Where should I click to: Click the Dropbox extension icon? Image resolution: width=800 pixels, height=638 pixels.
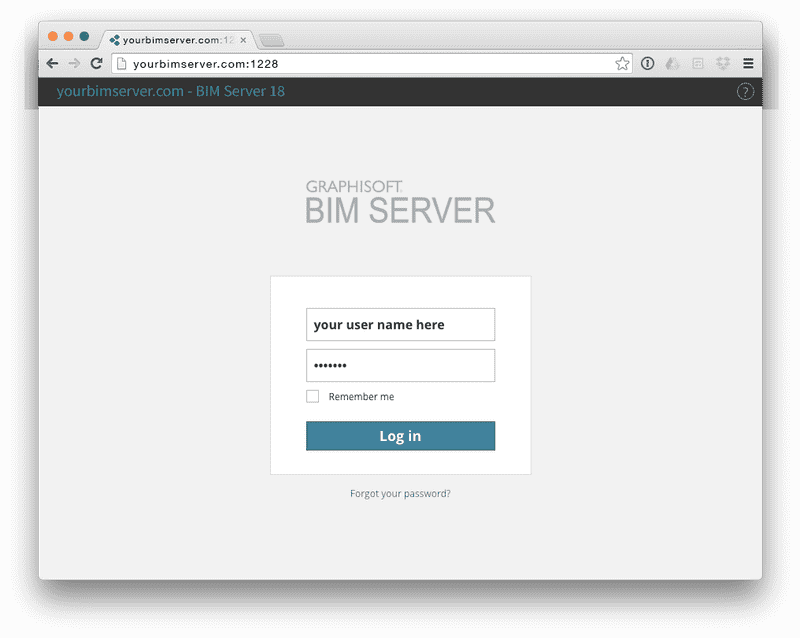point(722,64)
